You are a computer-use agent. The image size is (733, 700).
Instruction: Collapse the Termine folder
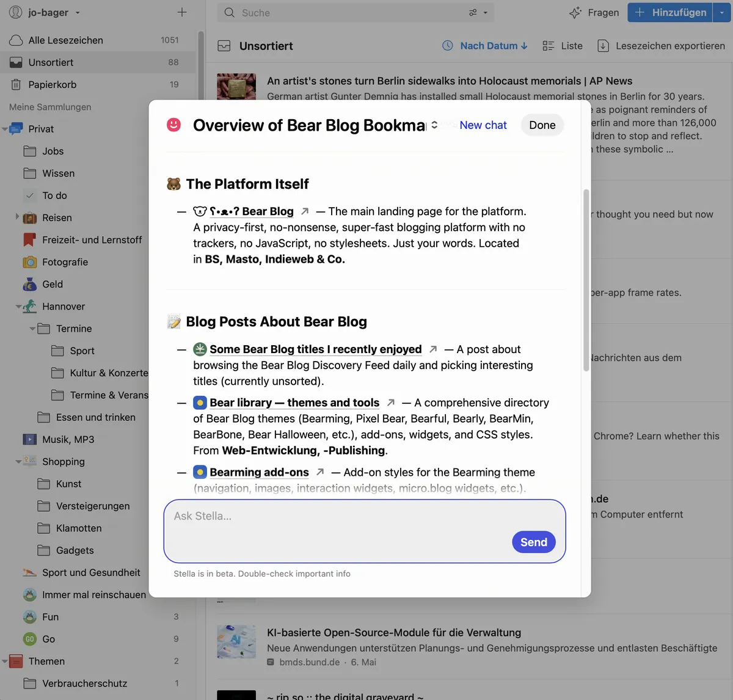click(32, 329)
